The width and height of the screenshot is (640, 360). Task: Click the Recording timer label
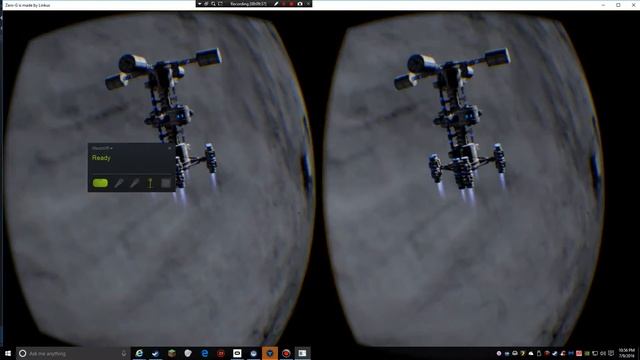248,4
